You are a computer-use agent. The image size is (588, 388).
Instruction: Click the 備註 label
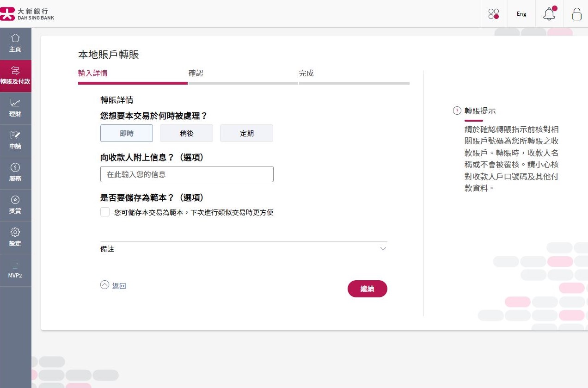tap(107, 249)
